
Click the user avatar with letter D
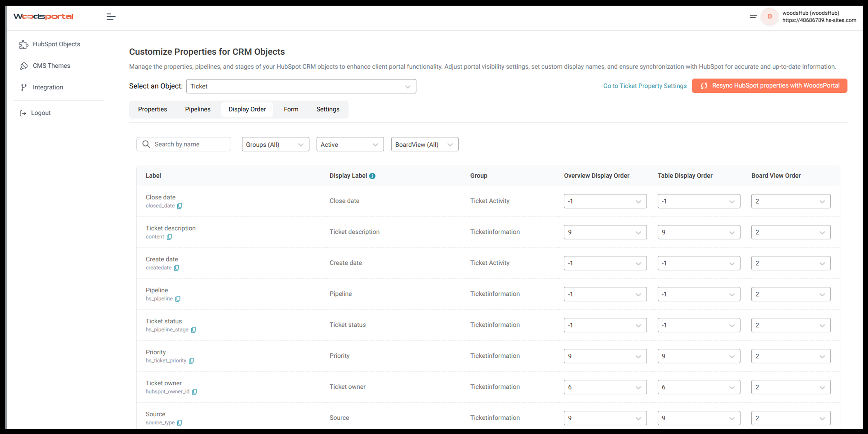point(770,17)
